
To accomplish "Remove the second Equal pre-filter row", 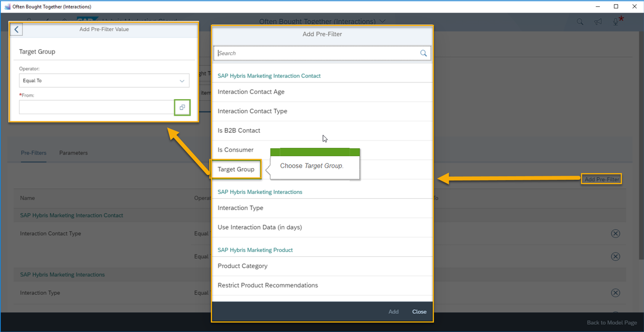I will pos(615,257).
